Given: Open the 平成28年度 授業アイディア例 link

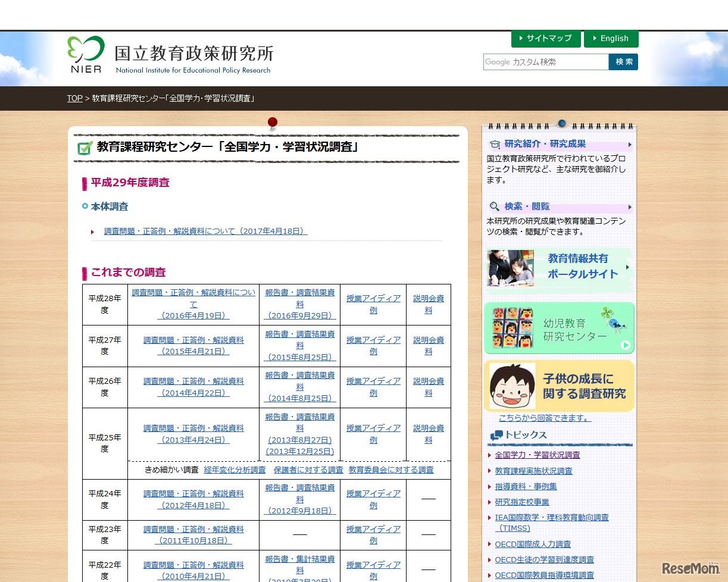Looking at the screenshot, I should pos(373,304).
